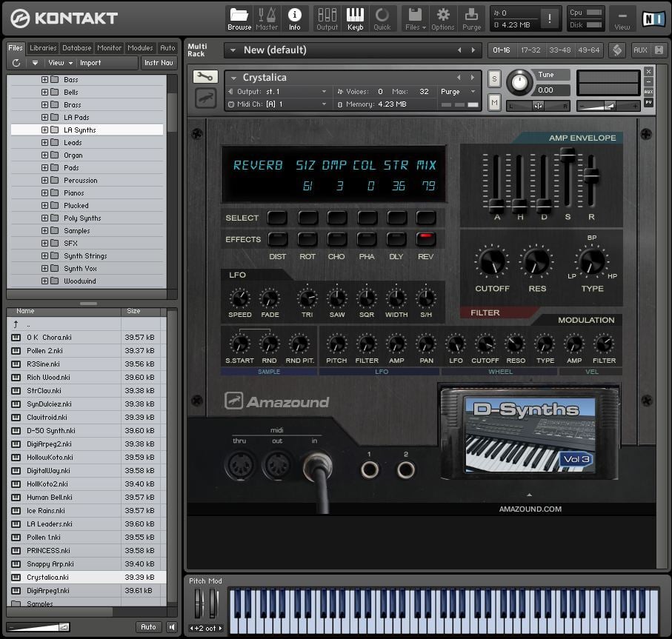Toggle the AUX sends button
Screen dimensions: 672x639
(640, 50)
